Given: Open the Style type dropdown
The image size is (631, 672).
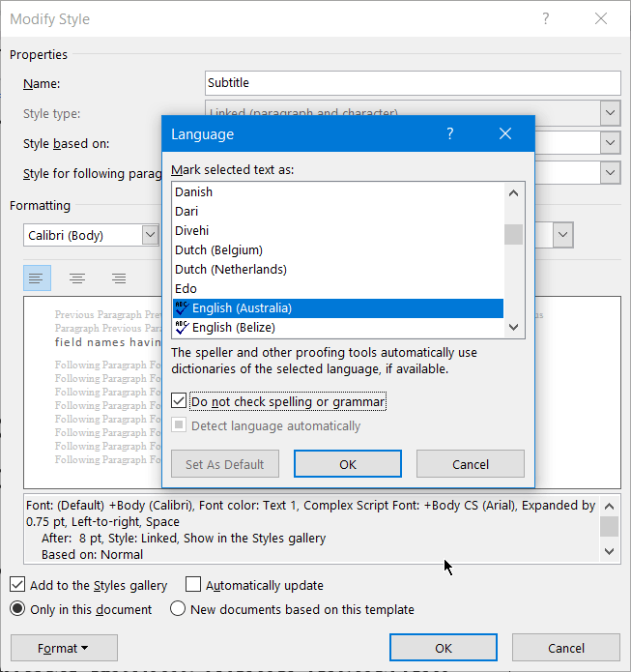Looking at the screenshot, I should [x=611, y=113].
